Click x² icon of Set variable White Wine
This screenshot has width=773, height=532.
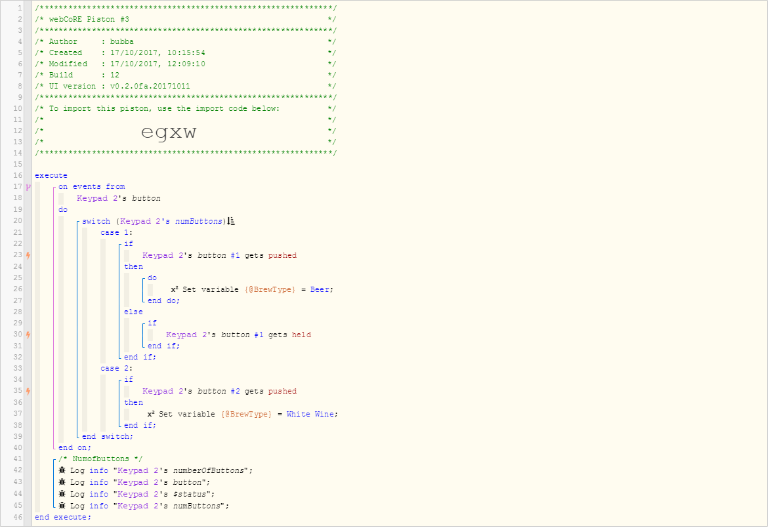point(151,414)
